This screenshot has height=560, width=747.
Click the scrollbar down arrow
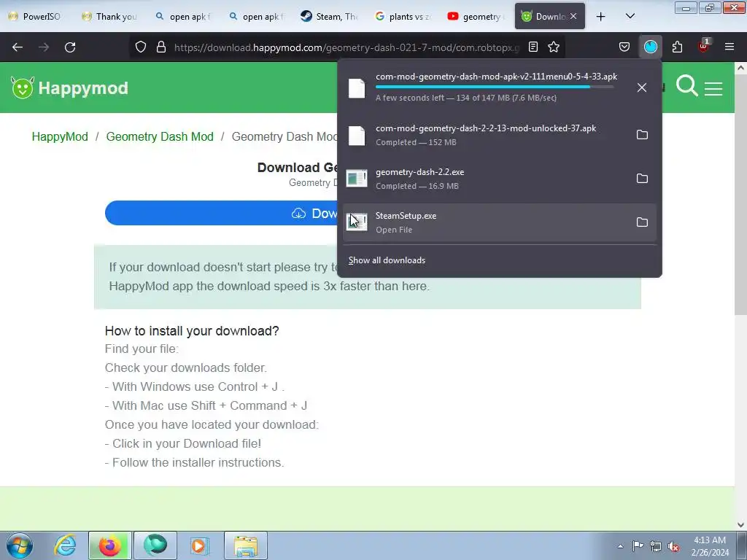[x=740, y=525]
